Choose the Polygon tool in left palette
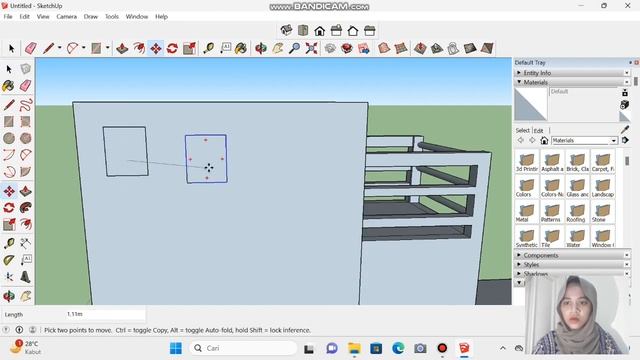Viewport: 640px width, 360px height. (x=25, y=138)
